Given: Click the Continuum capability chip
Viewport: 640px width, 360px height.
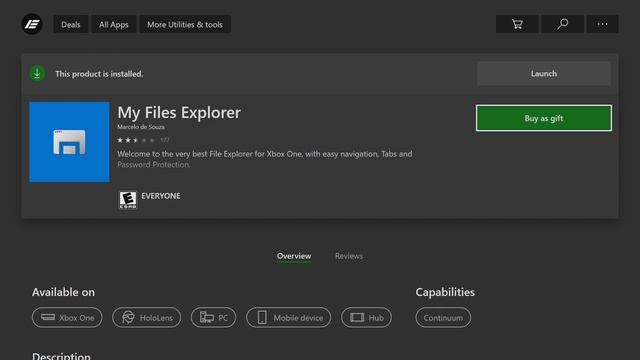Looking at the screenshot, I should [x=443, y=318].
